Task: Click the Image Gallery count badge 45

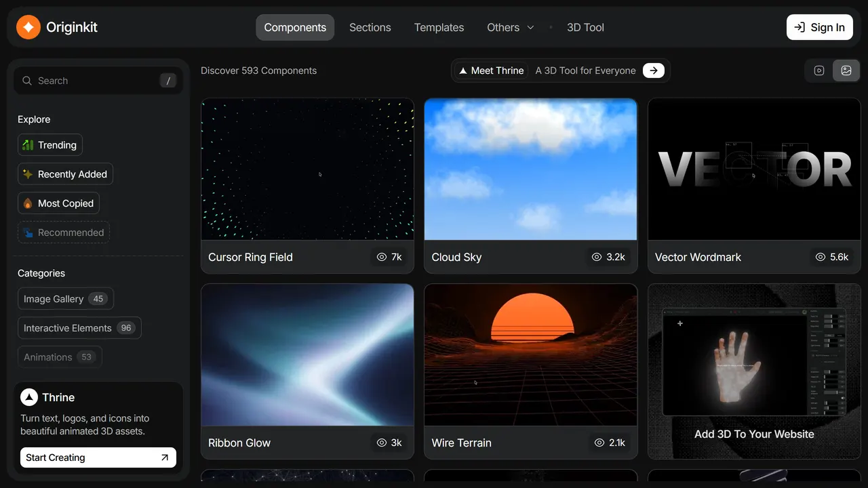Action: (x=98, y=299)
